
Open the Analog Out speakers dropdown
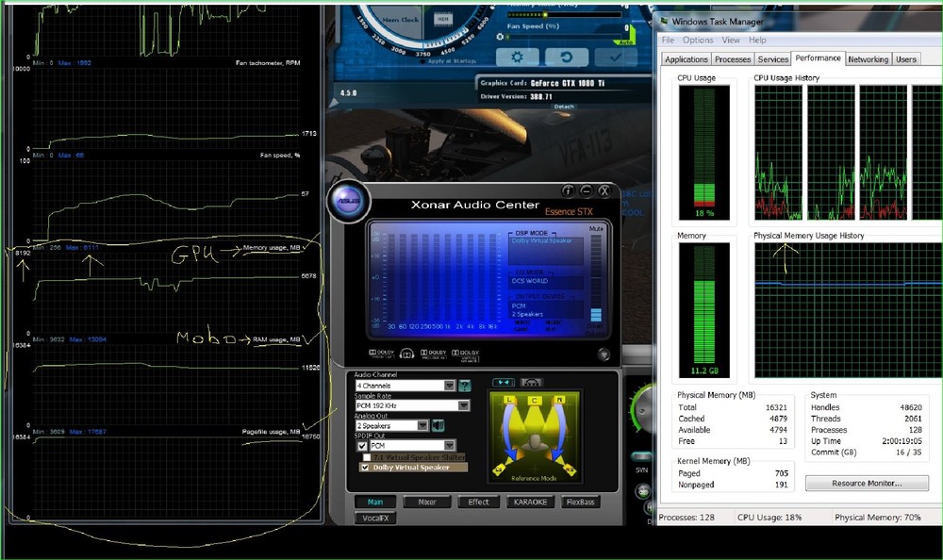point(422,425)
